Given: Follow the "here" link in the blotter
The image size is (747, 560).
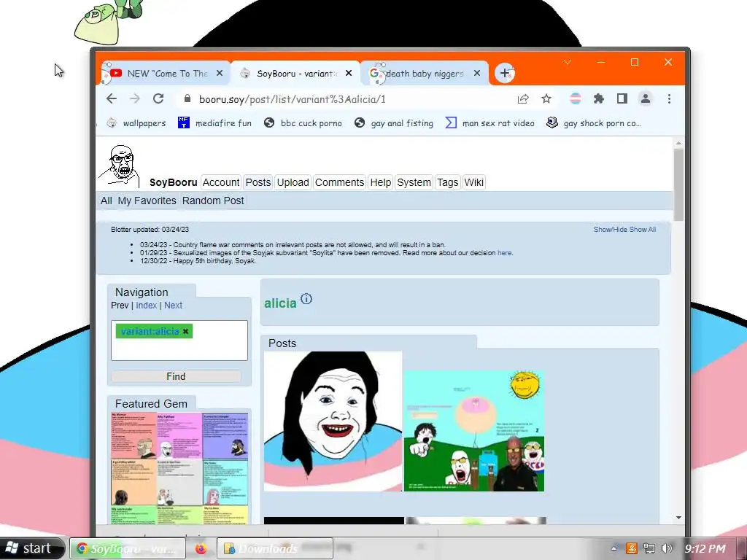Looking at the screenshot, I should (x=505, y=253).
